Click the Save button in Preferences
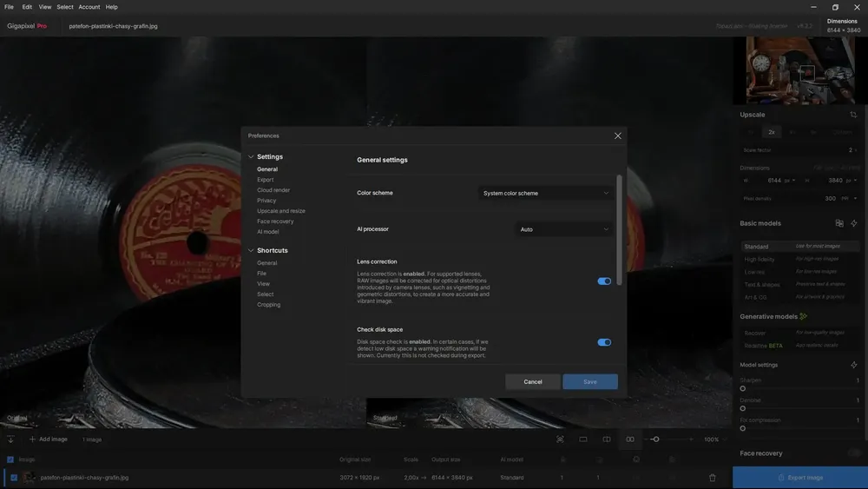The width and height of the screenshot is (868, 489). click(590, 382)
